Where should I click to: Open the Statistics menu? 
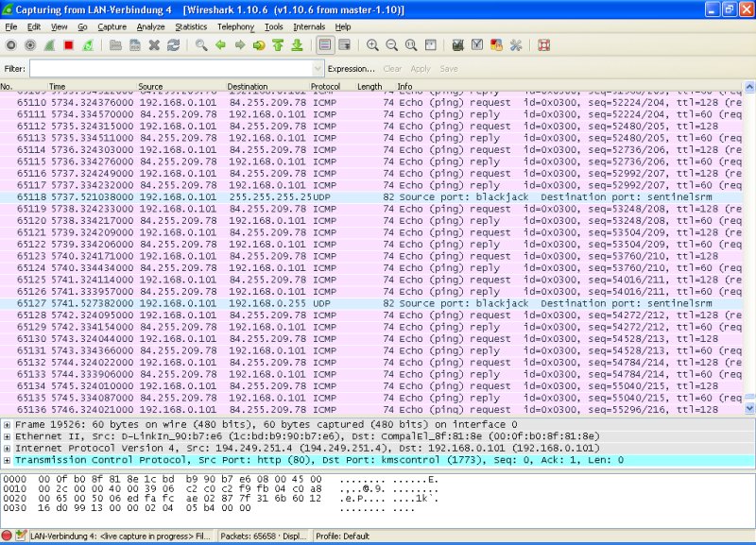(191, 26)
